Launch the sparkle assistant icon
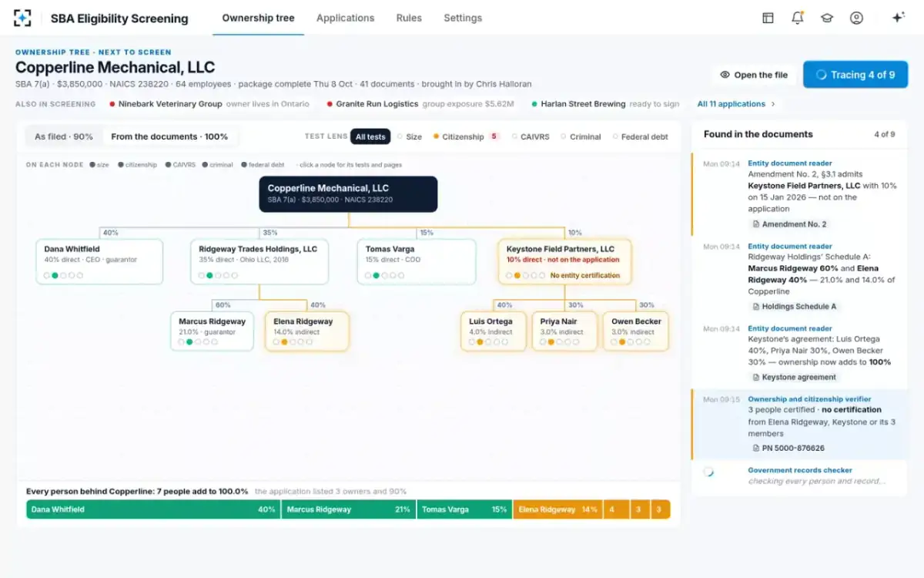Image resolution: width=924 pixels, height=578 pixels. (898, 18)
